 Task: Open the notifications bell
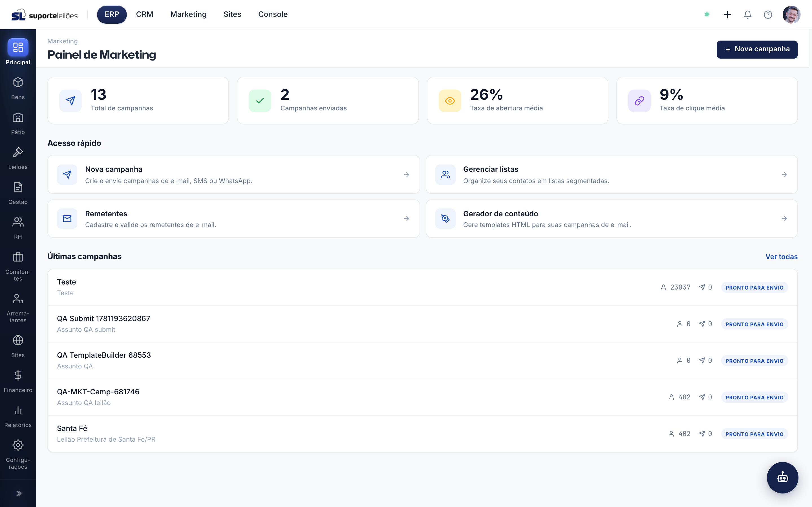coord(748,14)
